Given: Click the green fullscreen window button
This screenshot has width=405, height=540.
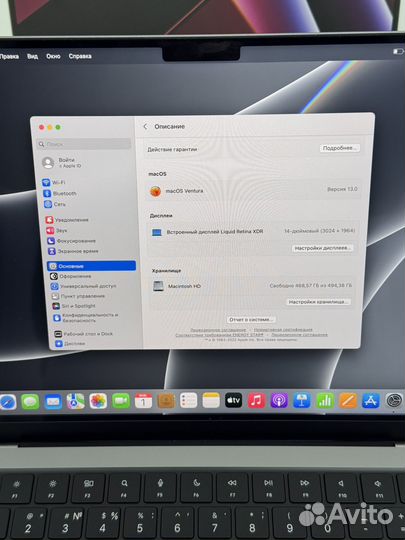Looking at the screenshot, I should (x=58, y=127).
